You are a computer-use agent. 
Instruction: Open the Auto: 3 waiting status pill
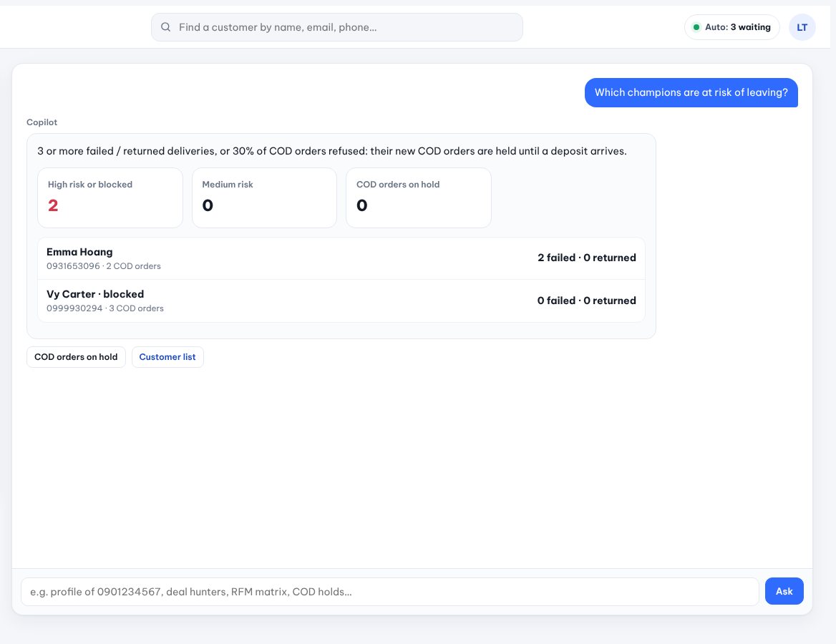click(x=731, y=27)
